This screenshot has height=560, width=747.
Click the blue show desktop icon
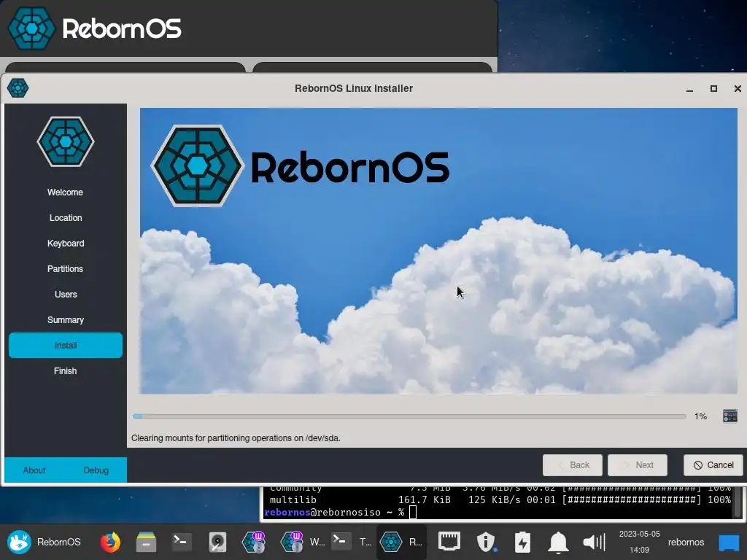coord(729,542)
